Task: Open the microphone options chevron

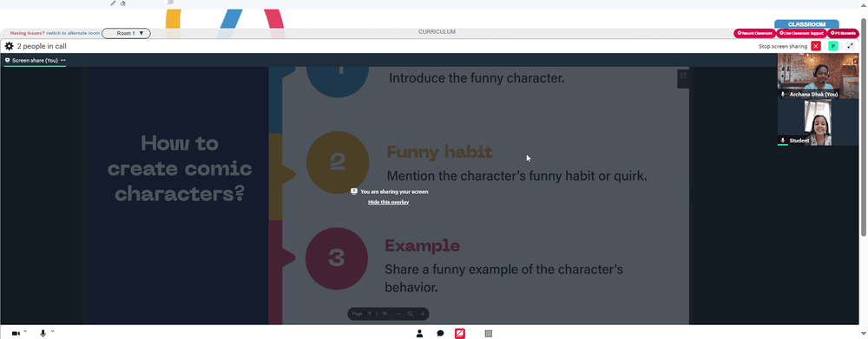Action: click(x=53, y=331)
